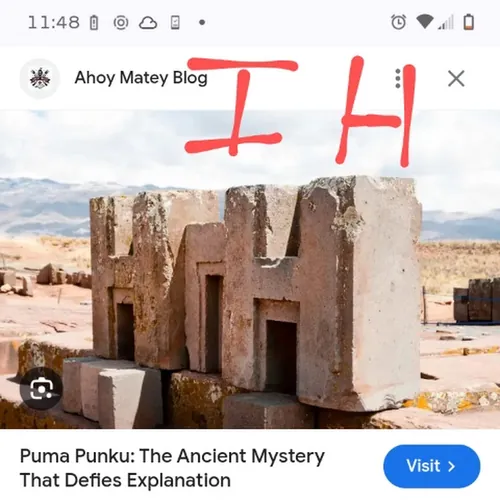Close the image preview with X

(456, 79)
